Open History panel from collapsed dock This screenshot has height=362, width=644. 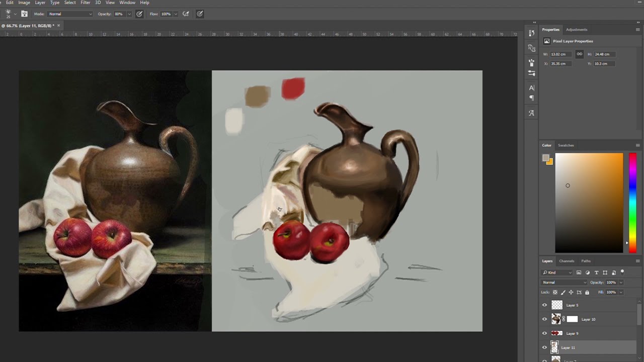click(531, 33)
